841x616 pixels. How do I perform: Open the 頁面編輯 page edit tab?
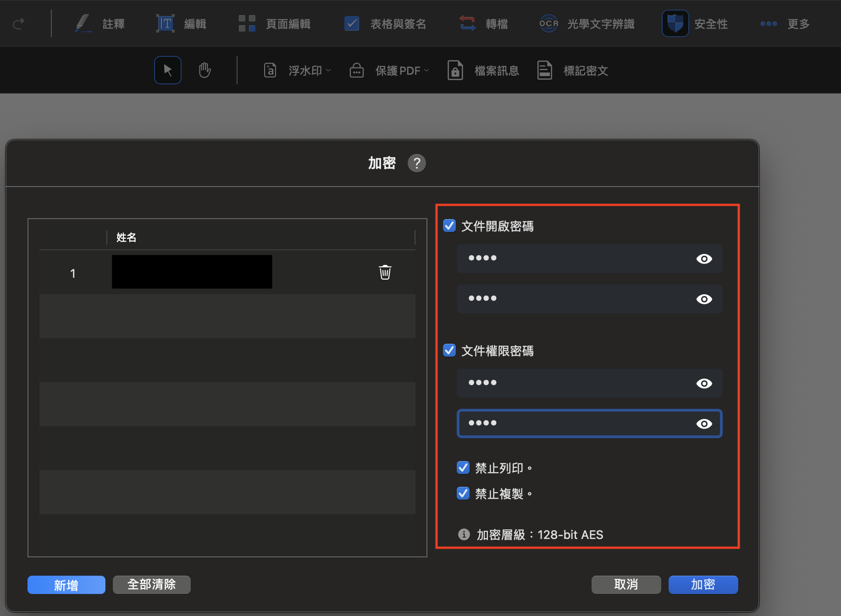(275, 23)
